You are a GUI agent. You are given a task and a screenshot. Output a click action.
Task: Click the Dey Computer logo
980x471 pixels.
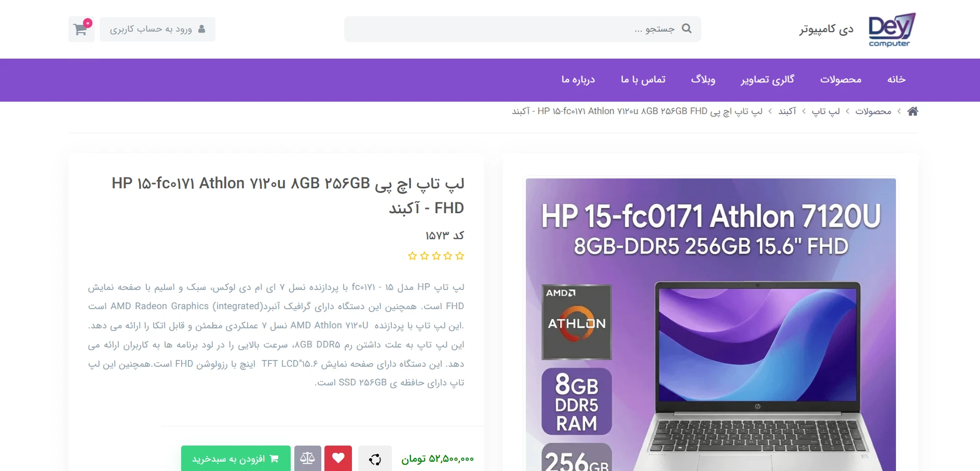(x=892, y=30)
